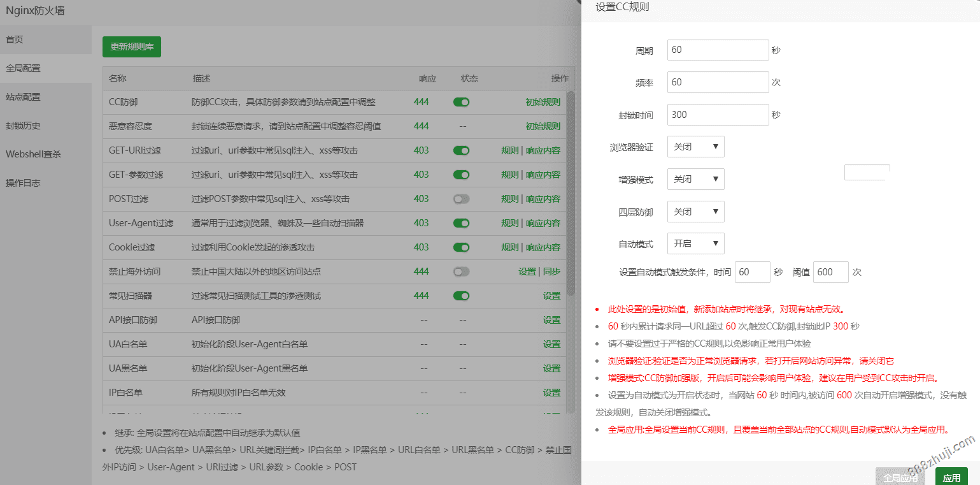Open 站点配置 in sidebar

tap(46, 97)
